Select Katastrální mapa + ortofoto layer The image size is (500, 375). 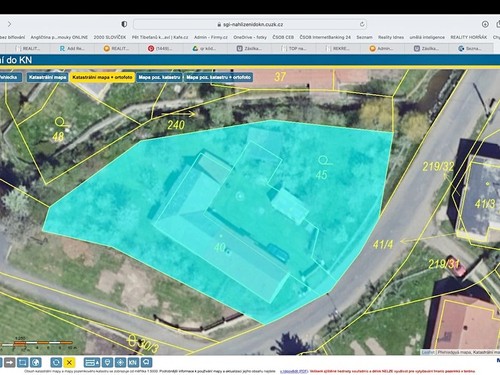click(x=102, y=77)
